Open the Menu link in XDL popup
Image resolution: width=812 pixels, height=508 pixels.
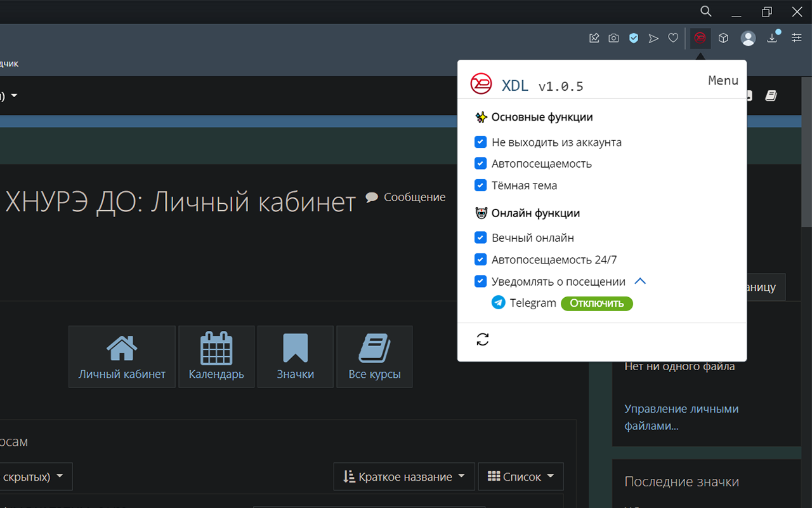(x=723, y=81)
